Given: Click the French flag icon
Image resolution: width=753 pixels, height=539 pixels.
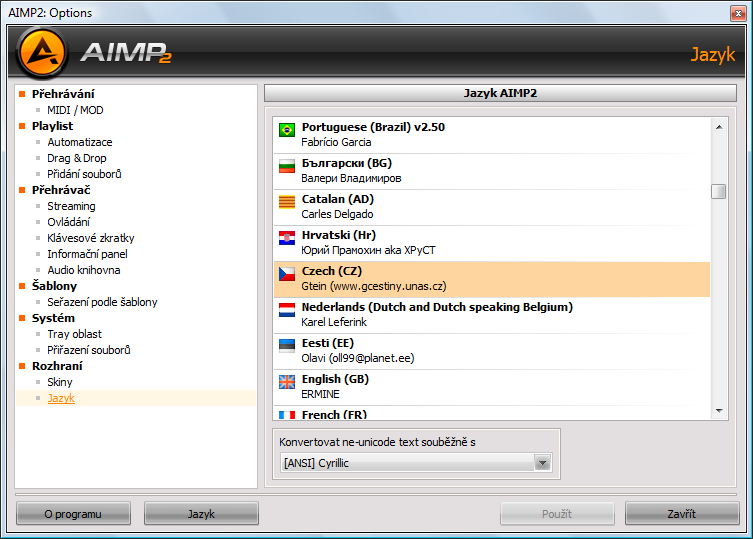Looking at the screenshot, I should pos(287,415).
